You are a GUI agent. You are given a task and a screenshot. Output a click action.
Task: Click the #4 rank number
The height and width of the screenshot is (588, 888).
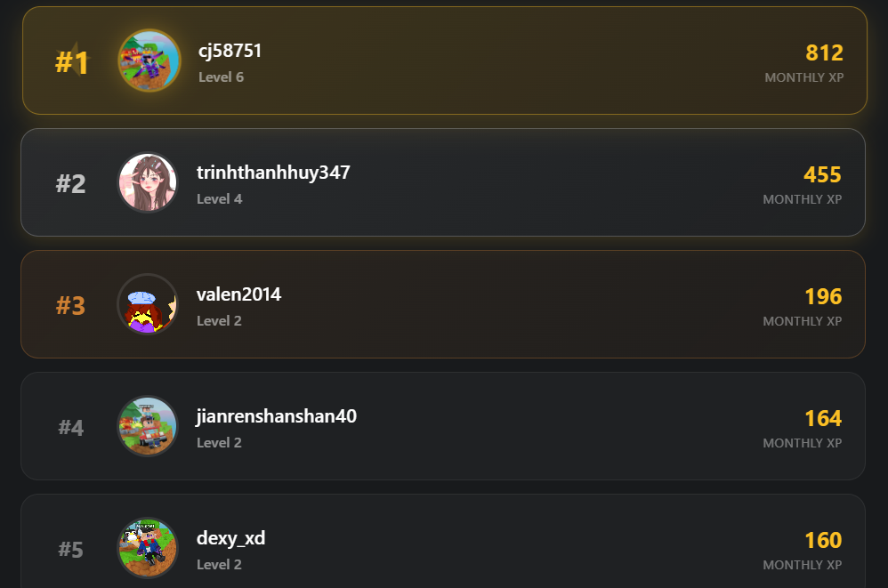(71, 427)
